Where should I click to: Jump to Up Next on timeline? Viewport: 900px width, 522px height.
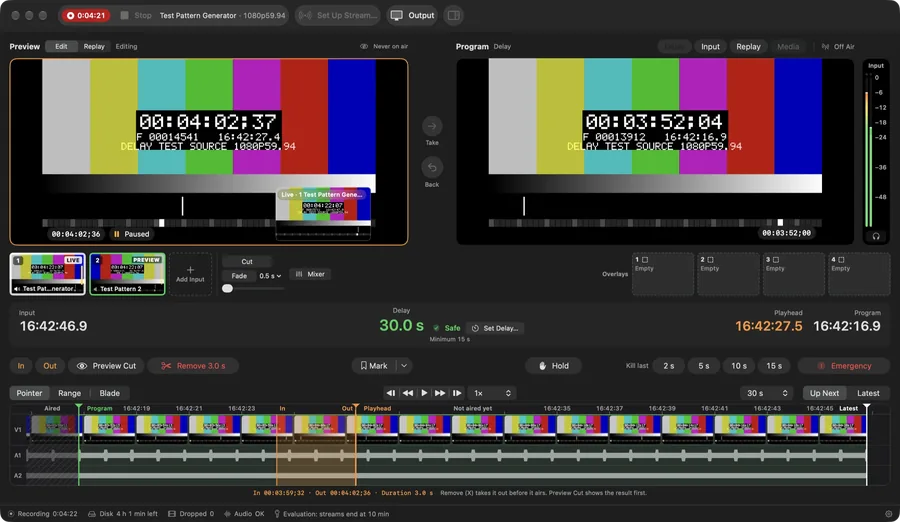824,393
